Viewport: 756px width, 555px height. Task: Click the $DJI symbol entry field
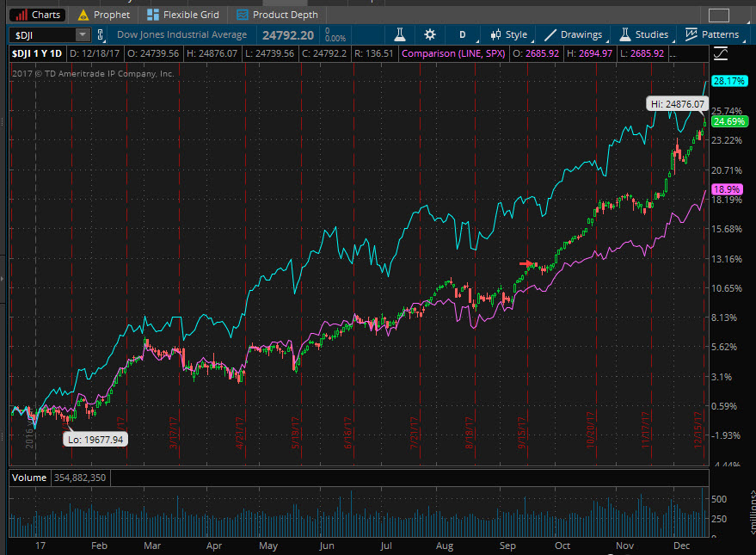pos(42,34)
